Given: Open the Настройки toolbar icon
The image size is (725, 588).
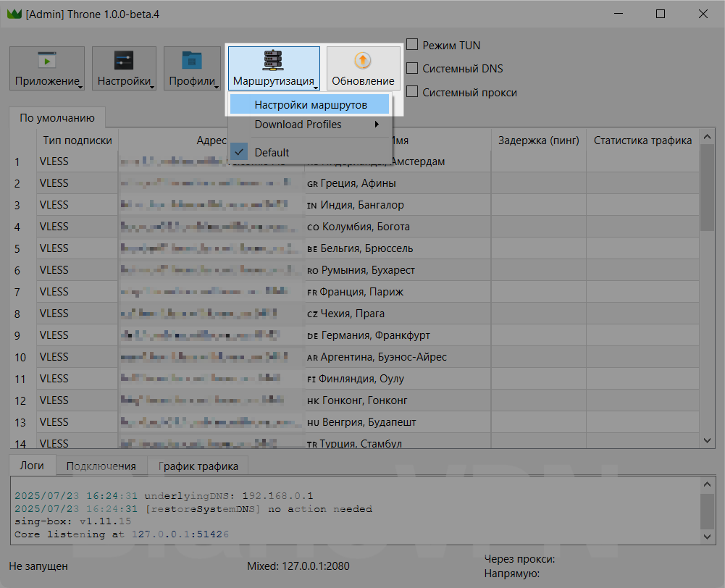Looking at the screenshot, I should (124, 61).
